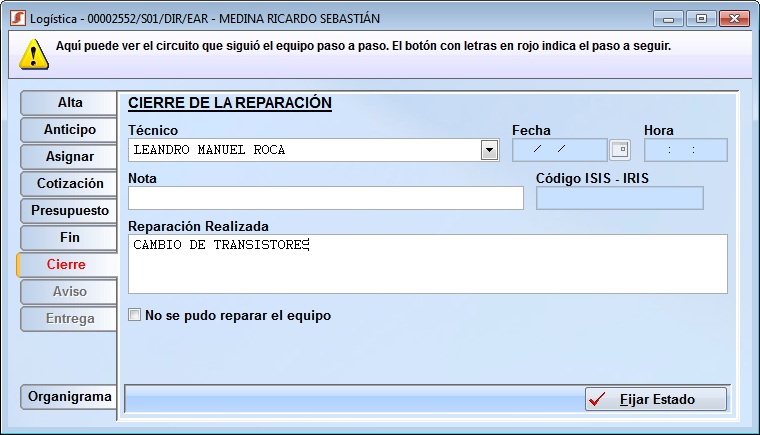
Task: Expand the Técnico dropdown arrow
Action: [489, 150]
